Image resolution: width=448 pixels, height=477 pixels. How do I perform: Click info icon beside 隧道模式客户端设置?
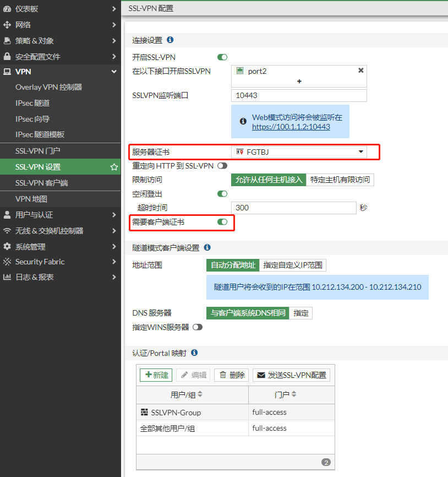[x=207, y=247]
